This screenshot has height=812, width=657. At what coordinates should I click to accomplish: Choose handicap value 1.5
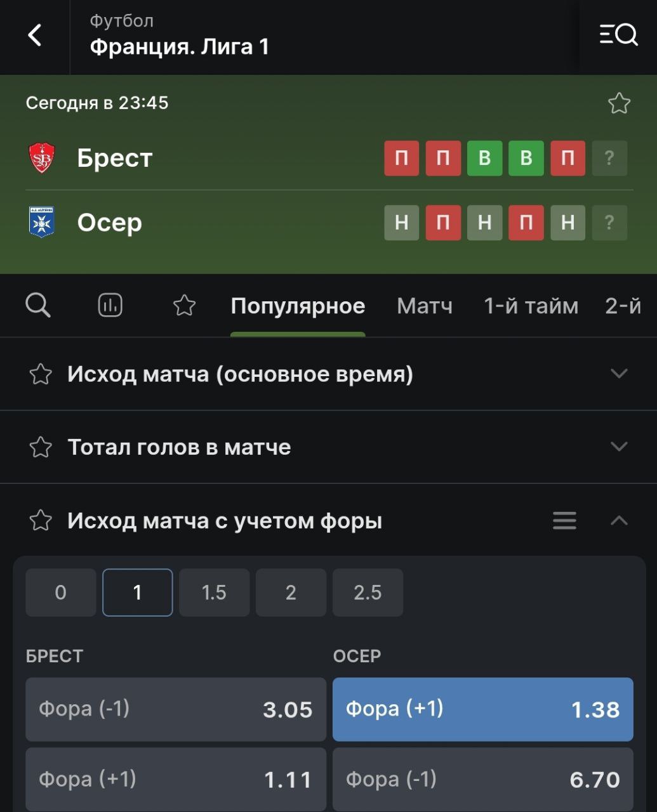point(214,593)
